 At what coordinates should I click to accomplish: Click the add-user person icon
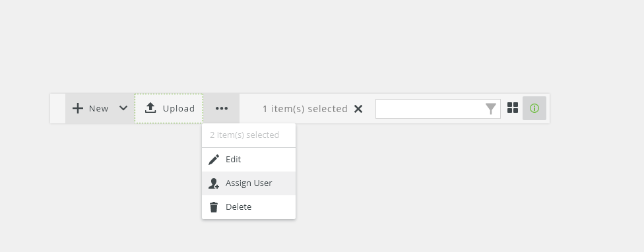pyautogui.click(x=214, y=183)
